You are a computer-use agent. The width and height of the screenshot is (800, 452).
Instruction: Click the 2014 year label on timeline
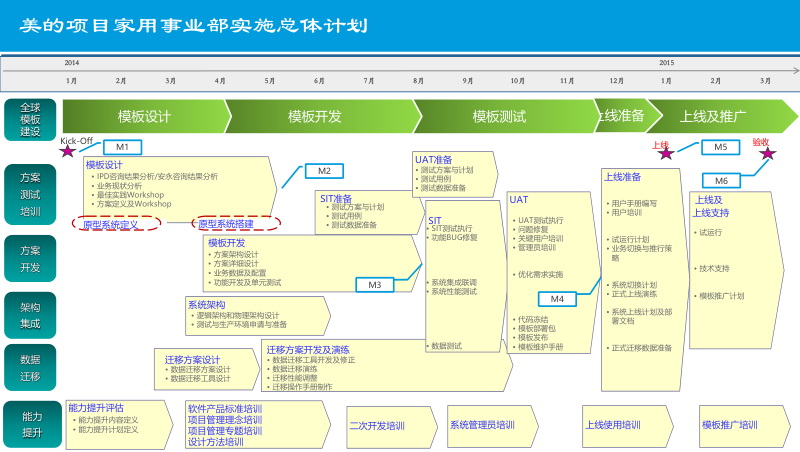coord(71,63)
